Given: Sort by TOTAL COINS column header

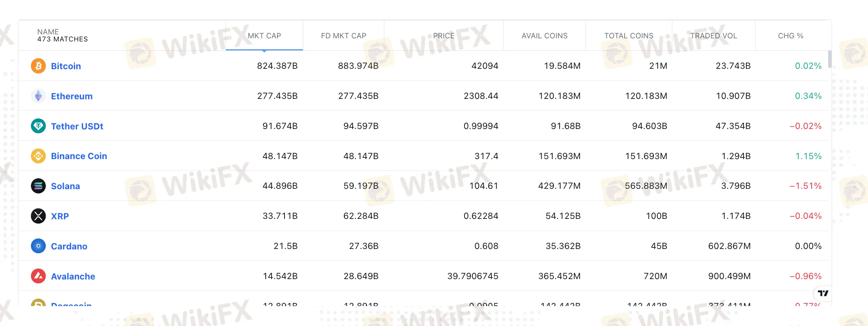Looking at the screenshot, I should pyautogui.click(x=629, y=36).
